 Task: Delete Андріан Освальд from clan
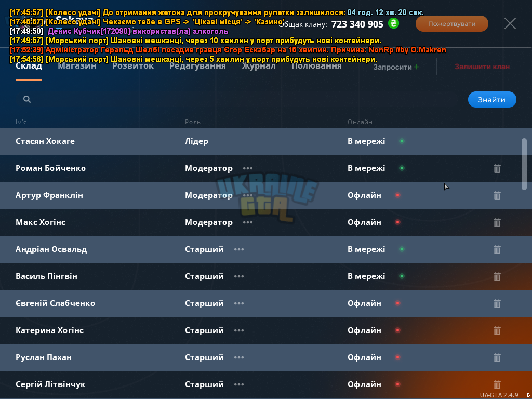[x=497, y=249]
